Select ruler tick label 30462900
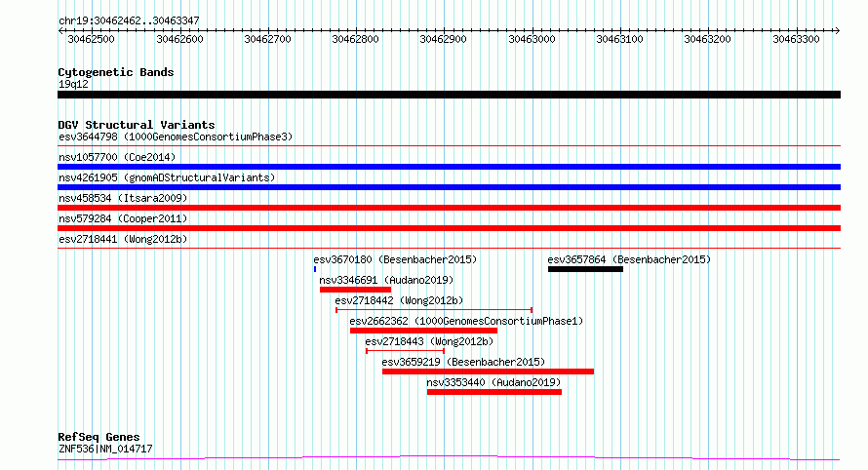868x470 pixels. (x=444, y=39)
